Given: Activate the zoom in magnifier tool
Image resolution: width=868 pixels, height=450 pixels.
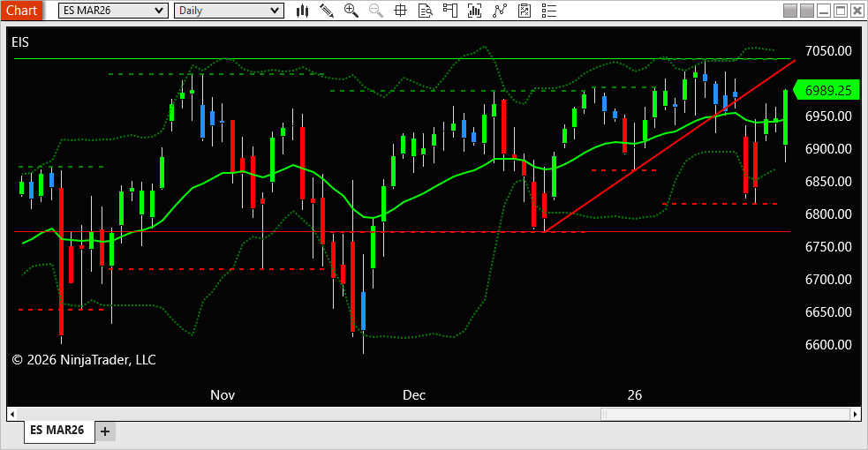Looking at the screenshot, I should (351, 11).
